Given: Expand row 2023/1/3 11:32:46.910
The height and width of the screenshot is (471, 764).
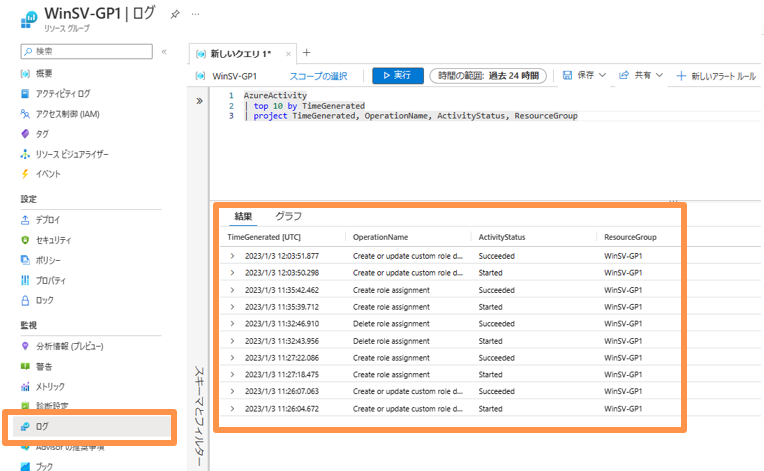Looking at the screenshot, I should click(232, 323).
